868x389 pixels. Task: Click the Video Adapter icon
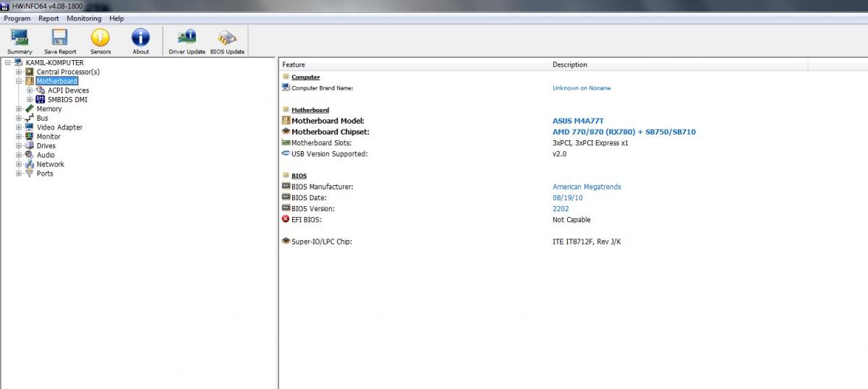pyautogui.click(x=30, y=127)
